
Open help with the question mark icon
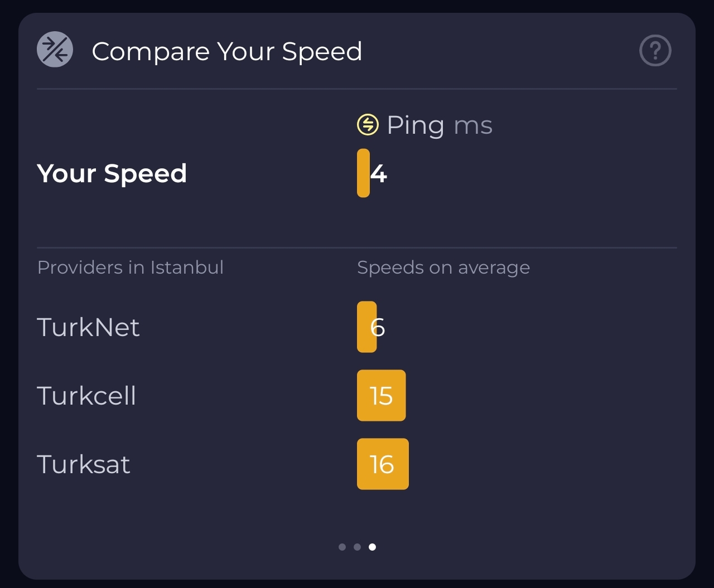tap(655, 51)
